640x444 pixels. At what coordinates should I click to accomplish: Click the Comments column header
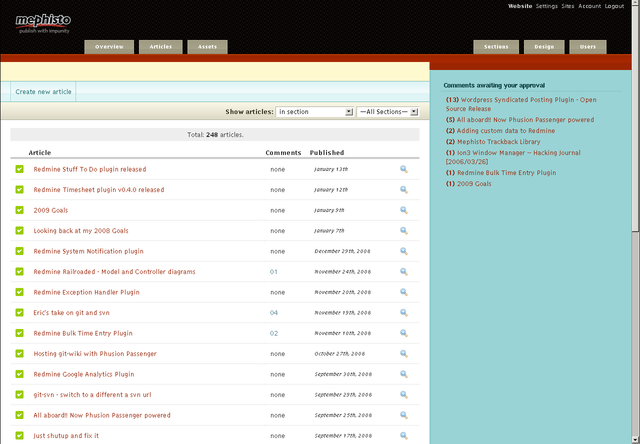click(x=283, y=153)
